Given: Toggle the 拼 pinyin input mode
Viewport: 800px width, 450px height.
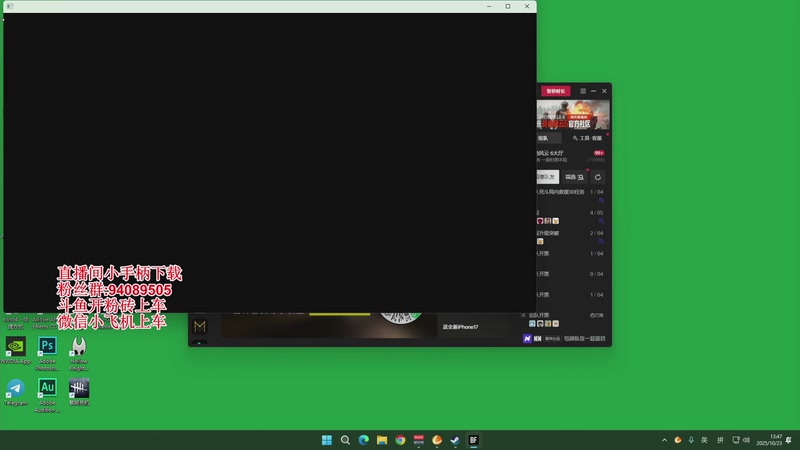Looking at the screenshot, I should tap(720, 440).
